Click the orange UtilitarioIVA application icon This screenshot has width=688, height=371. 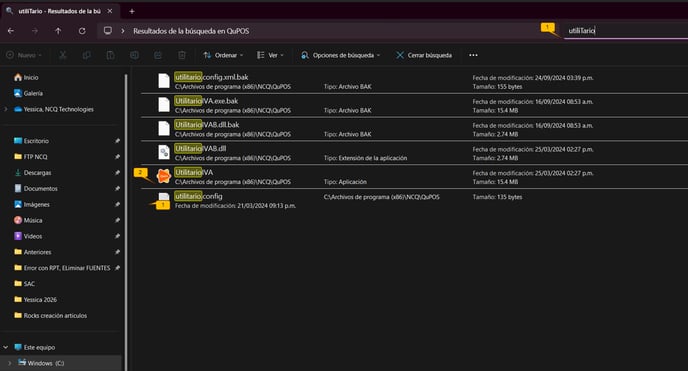(x=164, y=176)
